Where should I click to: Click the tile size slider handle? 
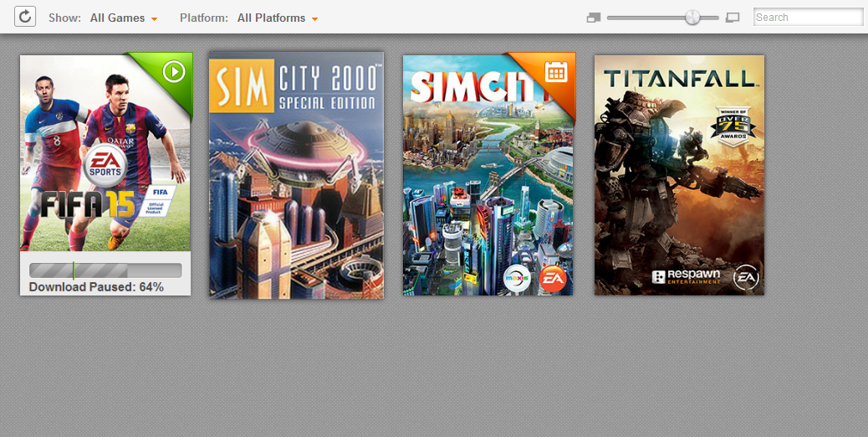click(692, 18)
